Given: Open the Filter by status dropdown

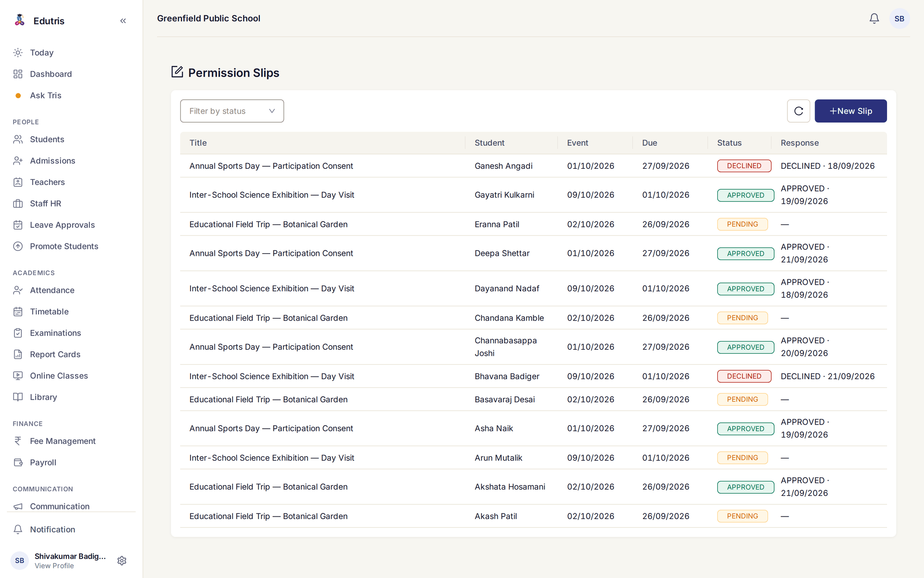Looking at the screenshot, I should 232,111.
